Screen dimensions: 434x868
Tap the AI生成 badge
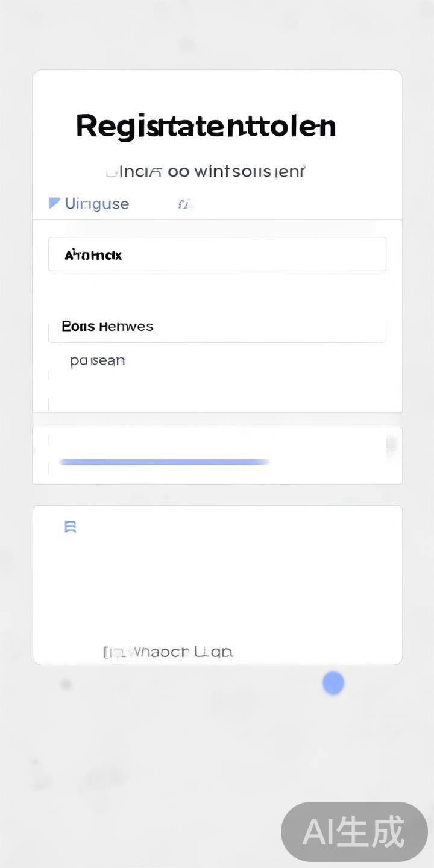(354, 832)
